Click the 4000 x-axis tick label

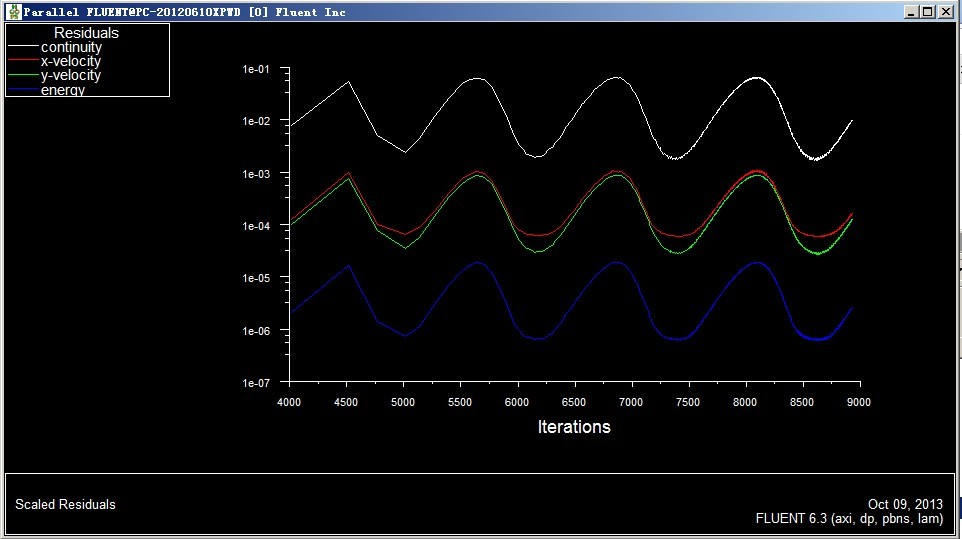coord(288,402)
